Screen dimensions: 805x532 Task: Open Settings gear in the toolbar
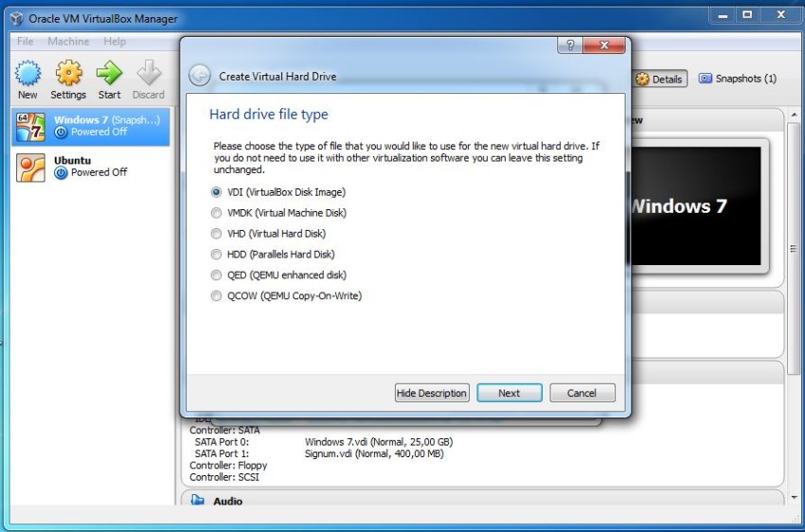[69, 73]
